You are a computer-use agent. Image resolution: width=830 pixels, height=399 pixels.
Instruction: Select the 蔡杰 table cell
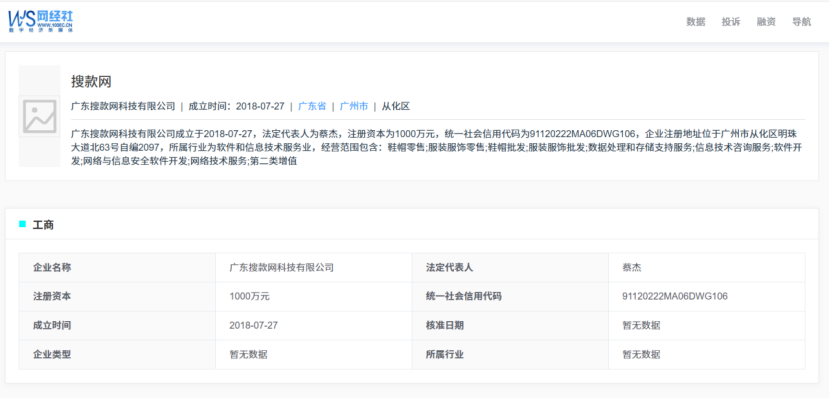(632, 267)
